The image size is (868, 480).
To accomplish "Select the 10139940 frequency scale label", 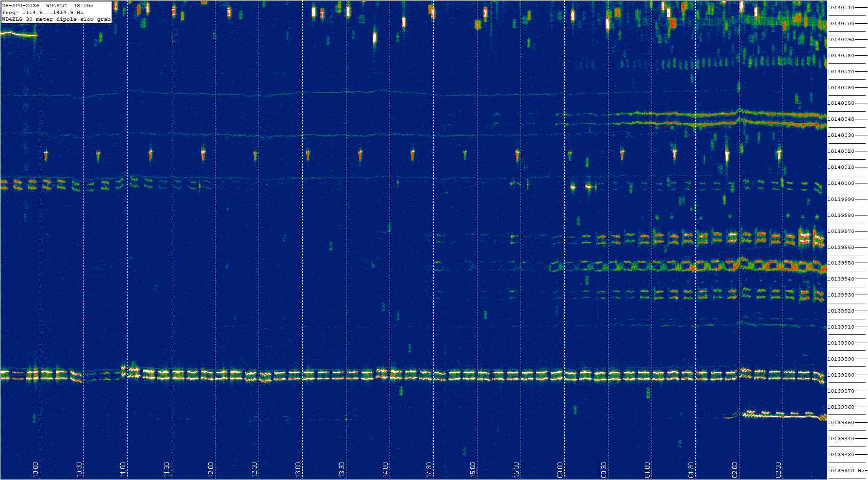I will [841, 279].
